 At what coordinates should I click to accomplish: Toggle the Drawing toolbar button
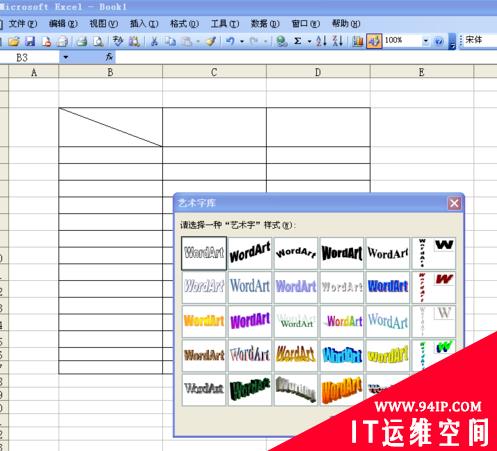(x=374, y=41)
